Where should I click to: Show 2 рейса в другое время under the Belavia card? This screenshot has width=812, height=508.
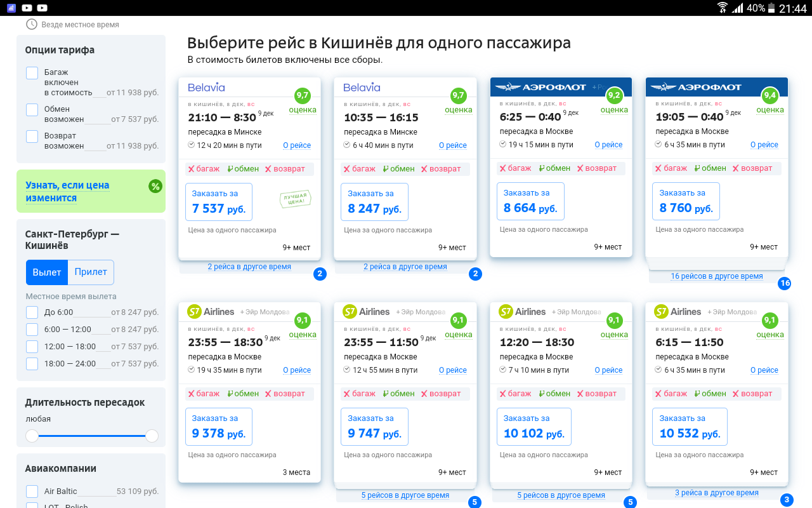(250, 266)
